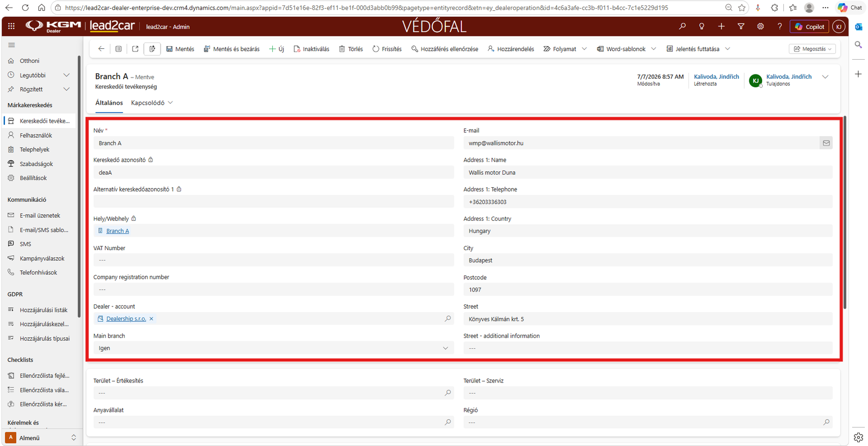The width and height of the screenshot is (868, 446).
Task: Click the Inaktiválás button
Action: click(311, 49)
